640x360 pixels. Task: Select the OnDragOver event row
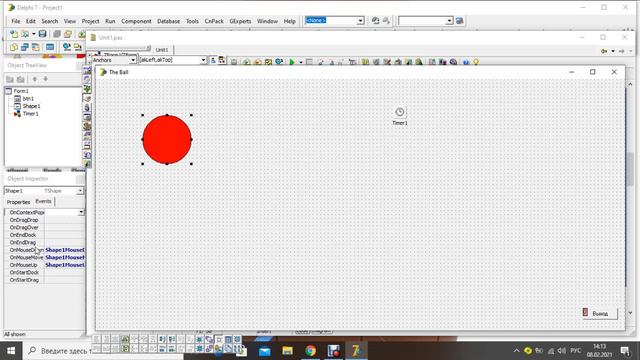pyautogui.click(x=44, y=227)
